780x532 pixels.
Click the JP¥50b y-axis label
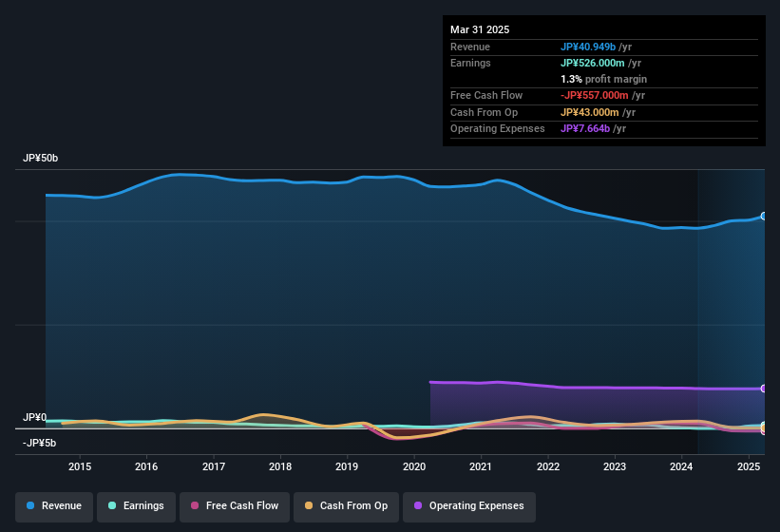point(40,158)
